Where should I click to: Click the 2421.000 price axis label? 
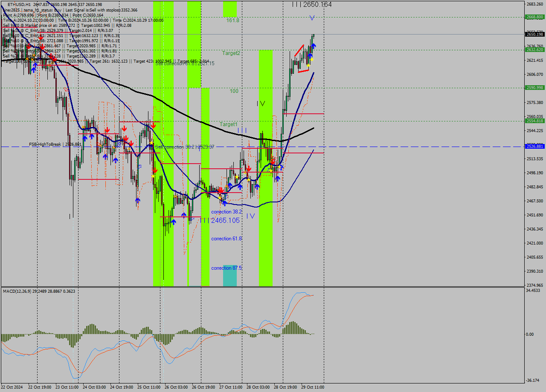(535, 243)
